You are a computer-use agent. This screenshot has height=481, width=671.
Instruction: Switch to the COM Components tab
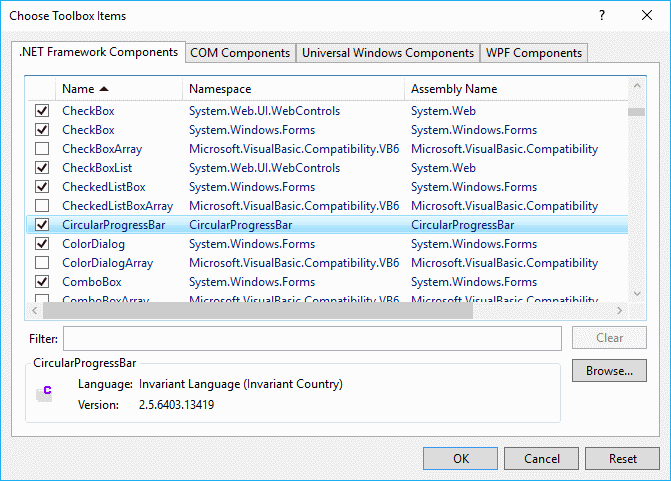[240, 53]
